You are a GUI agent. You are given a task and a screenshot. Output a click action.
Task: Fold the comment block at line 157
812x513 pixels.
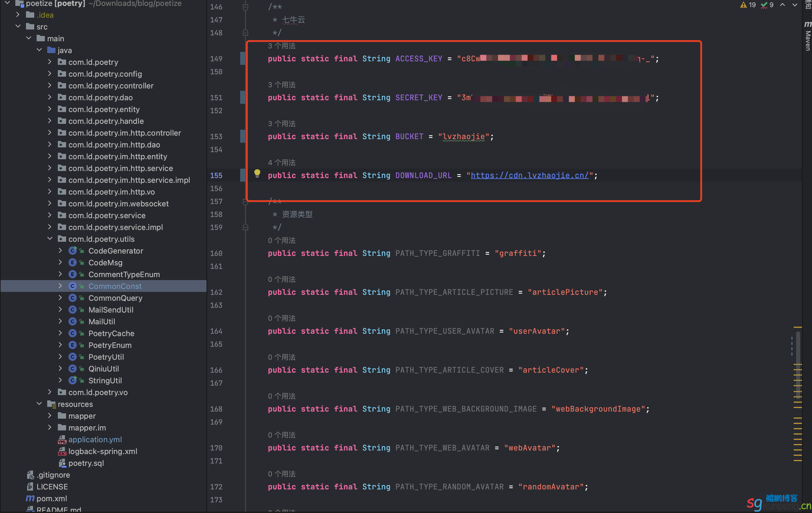245,202
